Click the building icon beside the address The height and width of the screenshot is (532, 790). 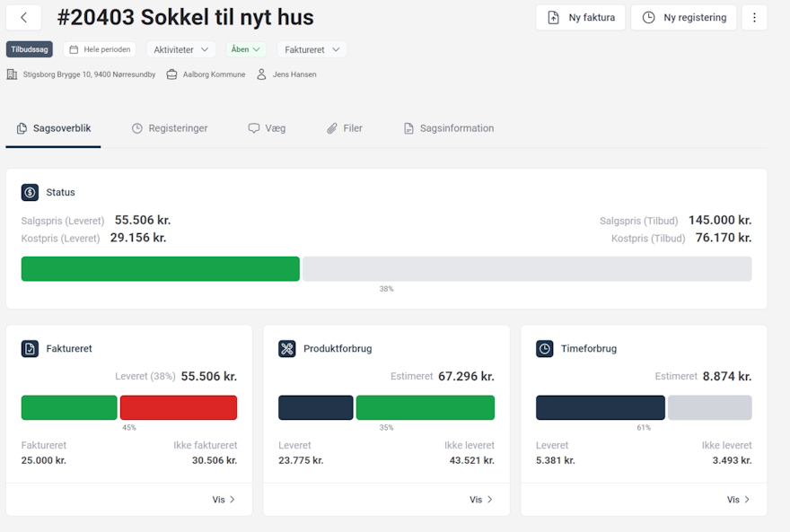coord(12,74)
